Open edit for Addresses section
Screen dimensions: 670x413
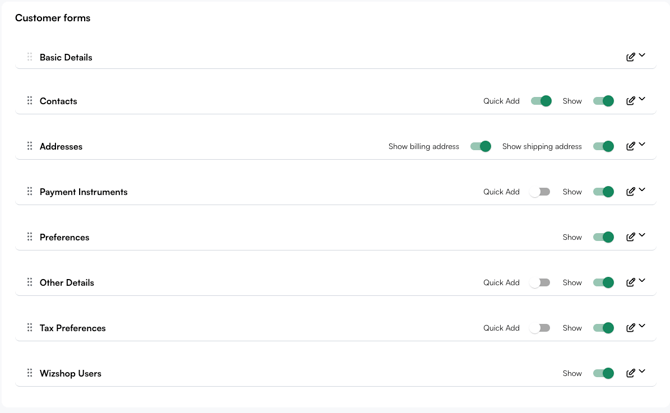point(630,146)
